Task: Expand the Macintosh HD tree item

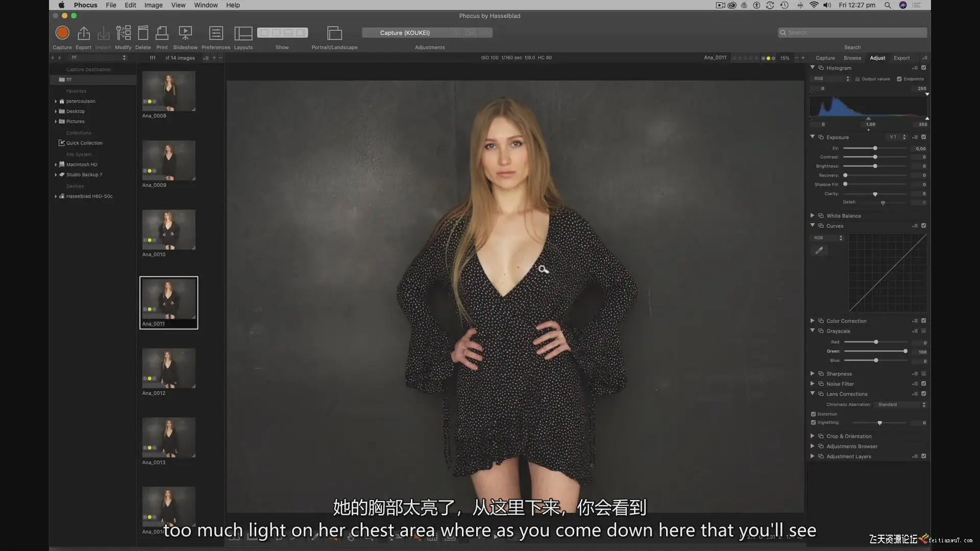Action: (56, 165)
